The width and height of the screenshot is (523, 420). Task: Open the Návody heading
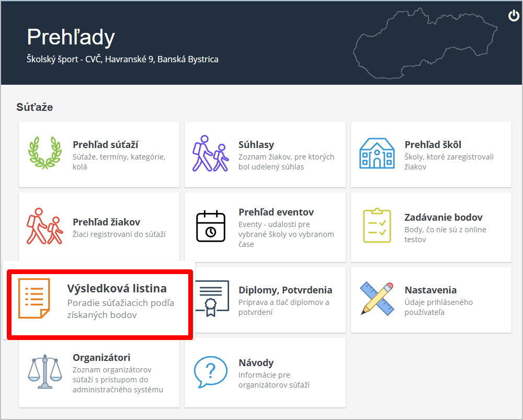point(256,363)
